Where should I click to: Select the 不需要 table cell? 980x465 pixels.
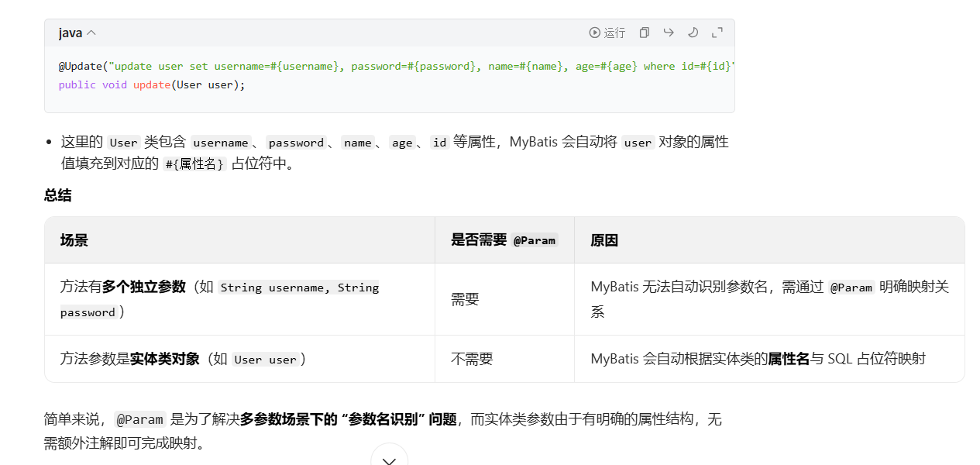click(x=504, y=359)
